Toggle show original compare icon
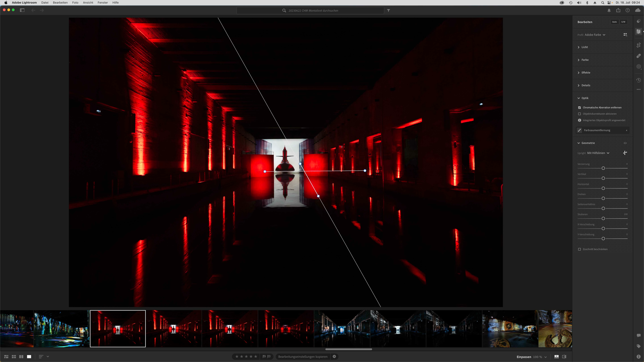This screenshot has width=644, height=362. pos(564,357)
